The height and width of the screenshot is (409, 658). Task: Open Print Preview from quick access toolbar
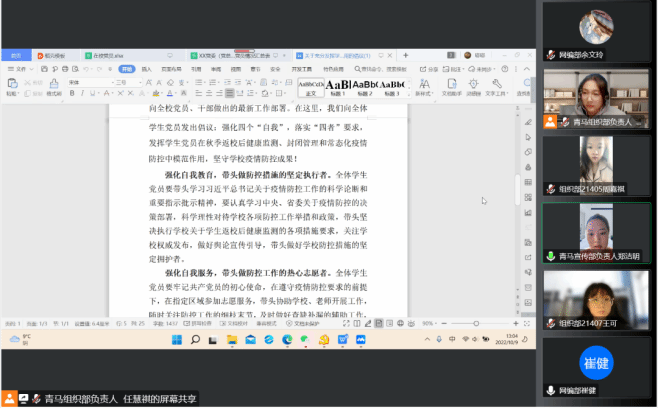[76, 69]
